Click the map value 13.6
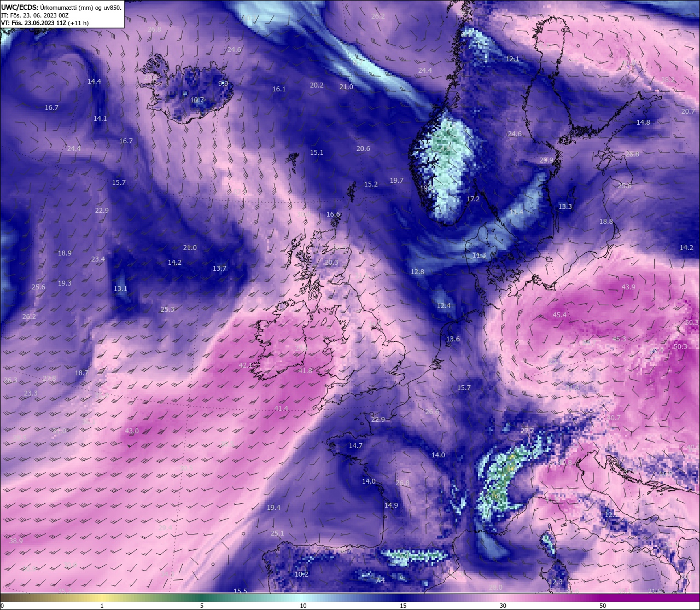This screenshot has width=700, height=610. pyautogui.click(x=453, y=339)
